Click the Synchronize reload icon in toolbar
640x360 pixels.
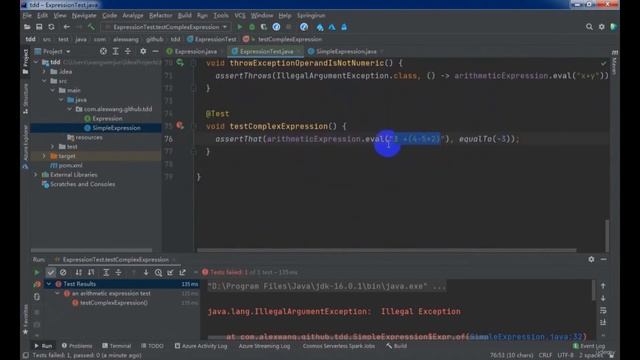click(x=51, y=27)
